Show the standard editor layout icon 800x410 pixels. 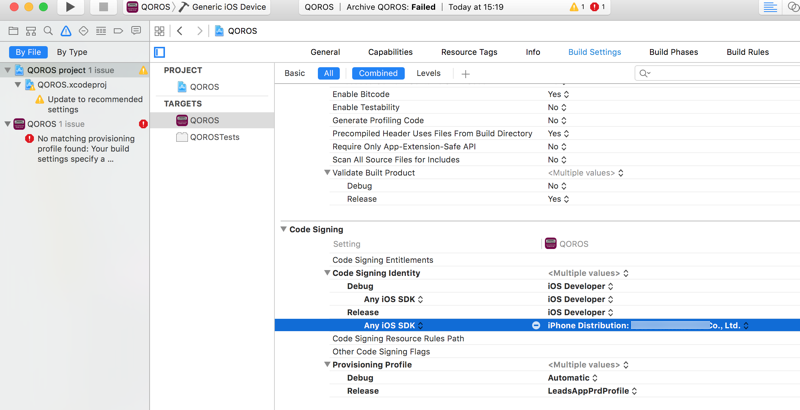769,7
